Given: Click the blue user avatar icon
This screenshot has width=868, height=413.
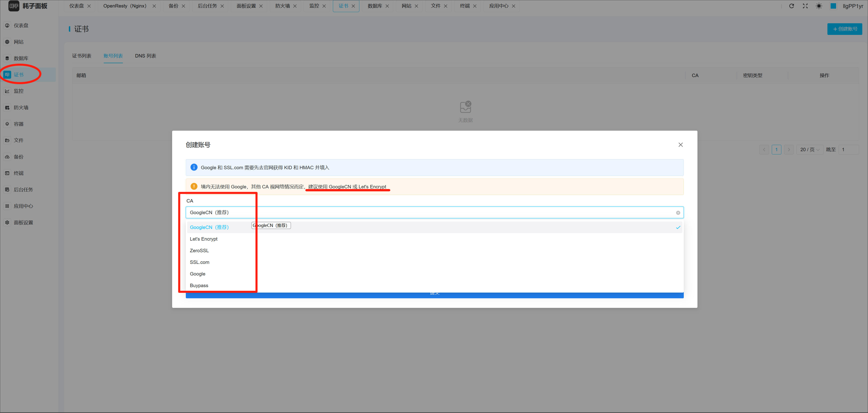Looking at the screenshot, I should click(x=833, y=6).
